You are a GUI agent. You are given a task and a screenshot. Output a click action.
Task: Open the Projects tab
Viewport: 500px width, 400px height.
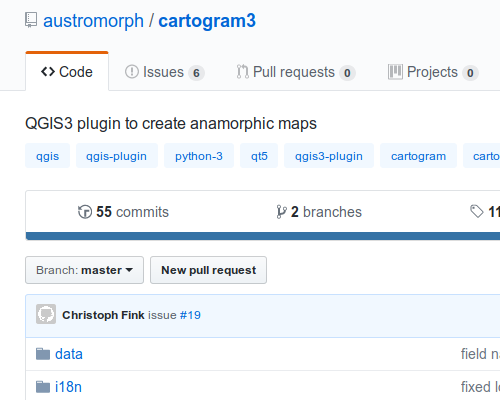point(433,72)
